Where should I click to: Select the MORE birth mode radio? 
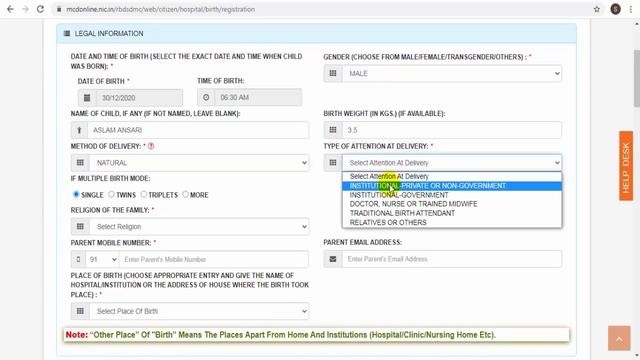tap(186, 194)
